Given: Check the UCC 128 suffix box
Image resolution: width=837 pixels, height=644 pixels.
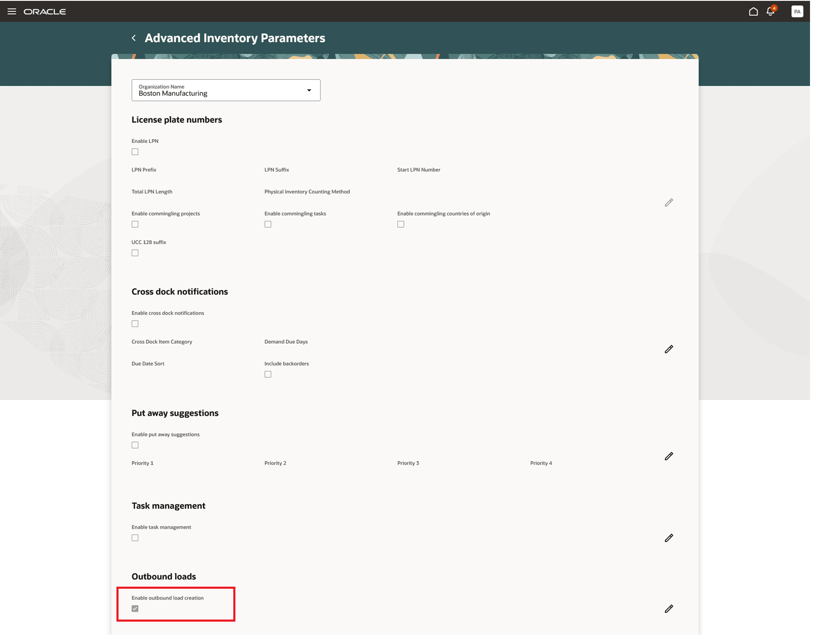Looking at the screenshot, I should [135, 253].
